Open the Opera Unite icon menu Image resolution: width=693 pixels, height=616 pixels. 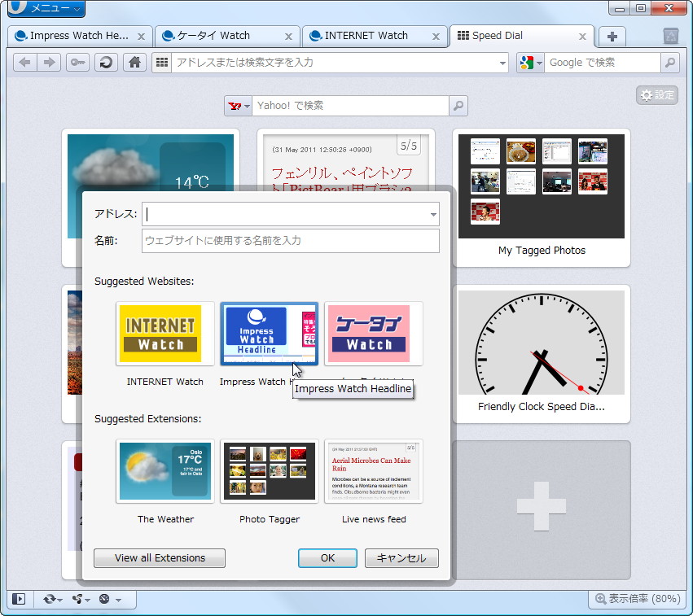tap(81, 599)
